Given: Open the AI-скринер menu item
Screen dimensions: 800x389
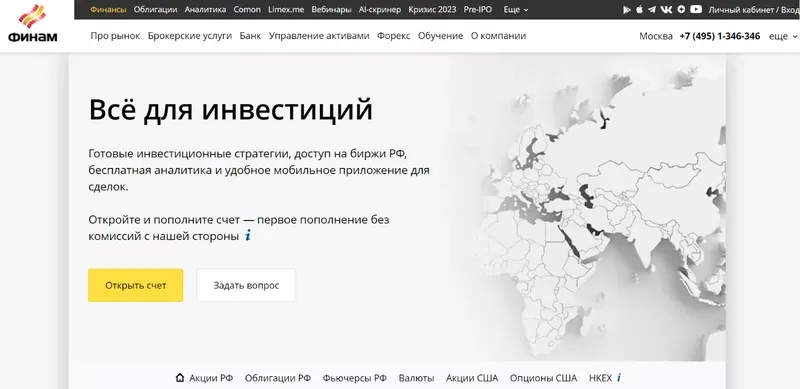Looking at the screenshot, I should click(x=380, y=9).
